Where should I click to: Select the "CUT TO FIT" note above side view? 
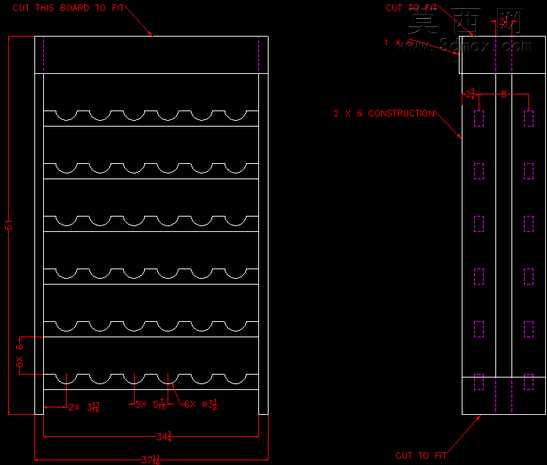click(411, 8)
